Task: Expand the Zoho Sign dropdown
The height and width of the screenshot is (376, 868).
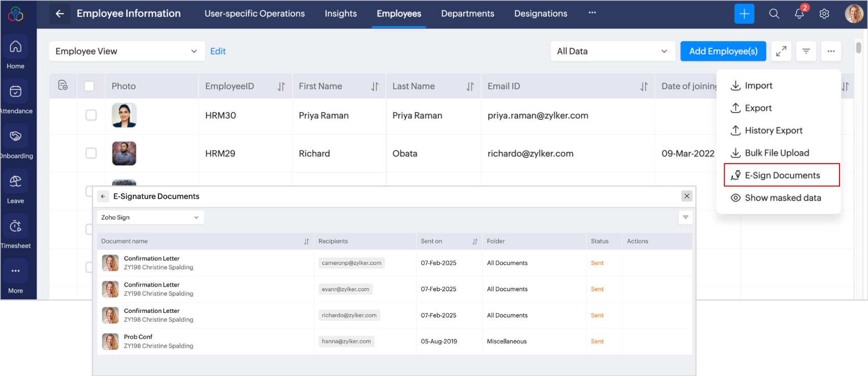Action: (150, 217)
